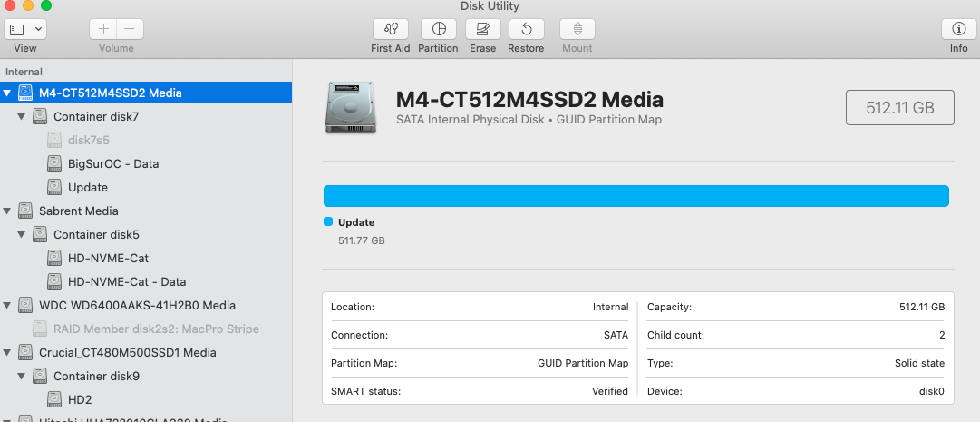The height and width of the screenshot is (422, 980).
Task: Select HD-NVME-Cat - Data volume icon
Action: [53, 281]
